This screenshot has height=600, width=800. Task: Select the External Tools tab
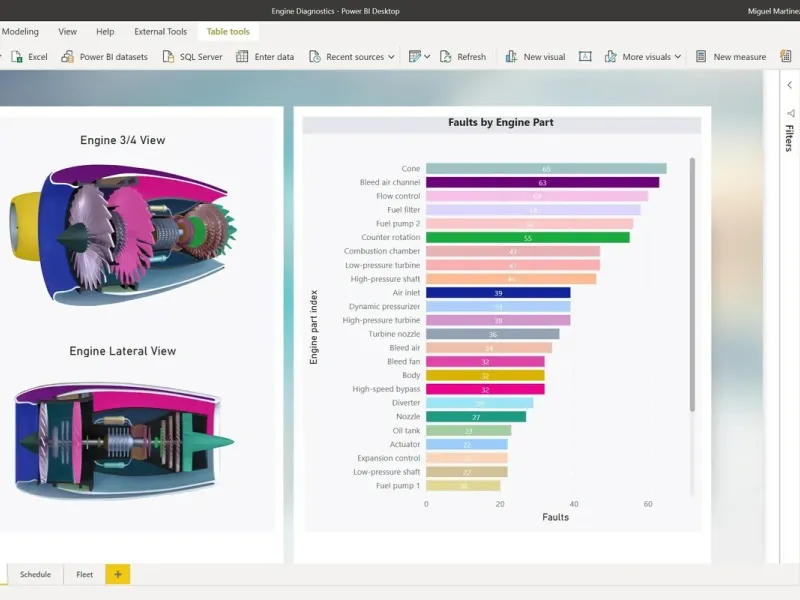(160, 32)
